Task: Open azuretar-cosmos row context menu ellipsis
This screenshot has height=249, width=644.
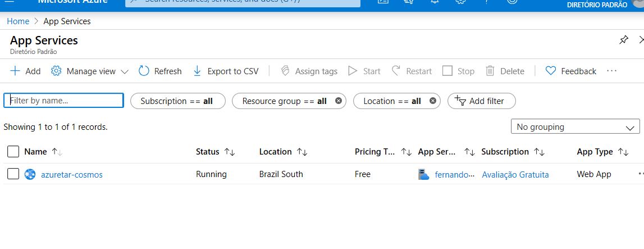Action: click(x=641, y=174)
